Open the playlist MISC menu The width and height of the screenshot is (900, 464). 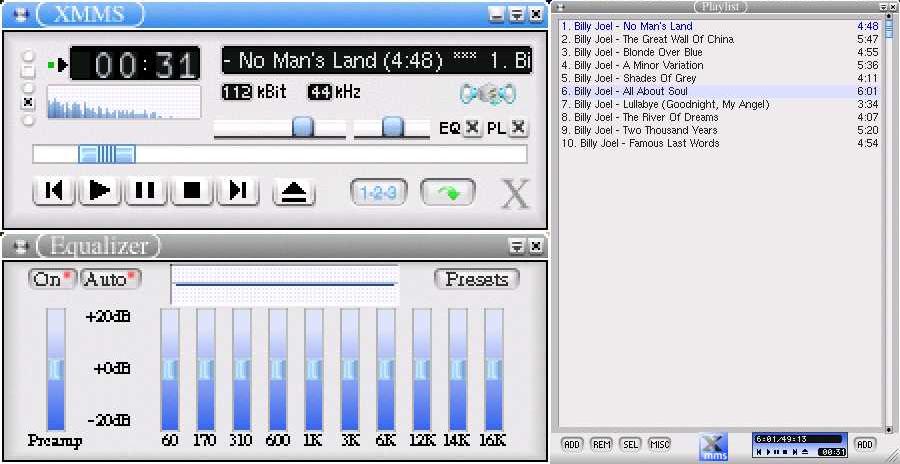660,444
